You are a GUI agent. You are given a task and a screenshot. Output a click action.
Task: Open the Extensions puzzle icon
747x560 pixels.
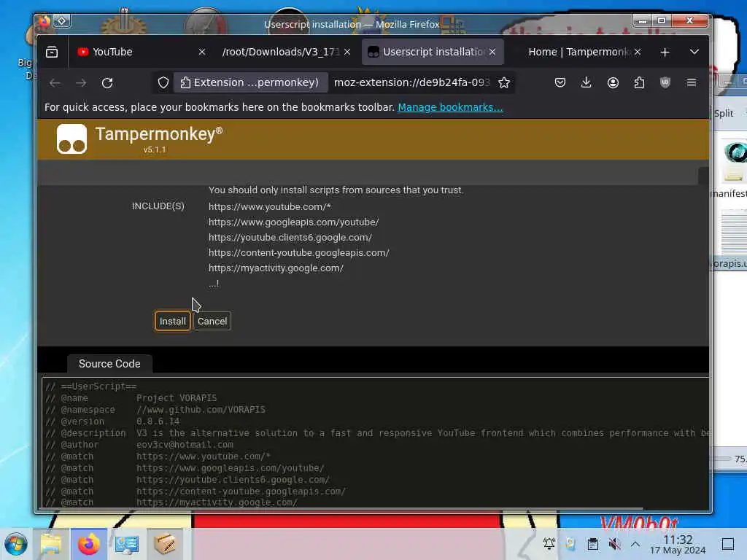pos(639,83)
